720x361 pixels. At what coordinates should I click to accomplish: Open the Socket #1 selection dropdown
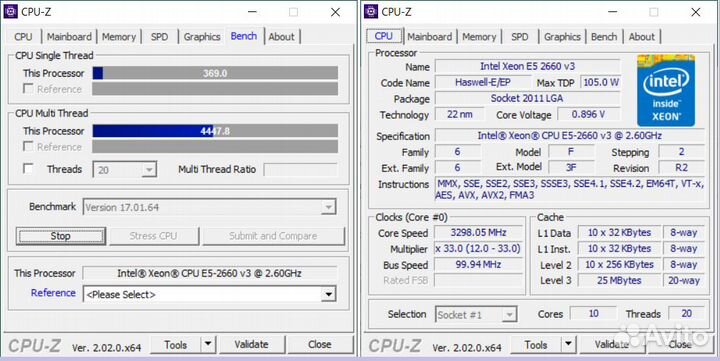pyautogui.click(x=476, y=315)
